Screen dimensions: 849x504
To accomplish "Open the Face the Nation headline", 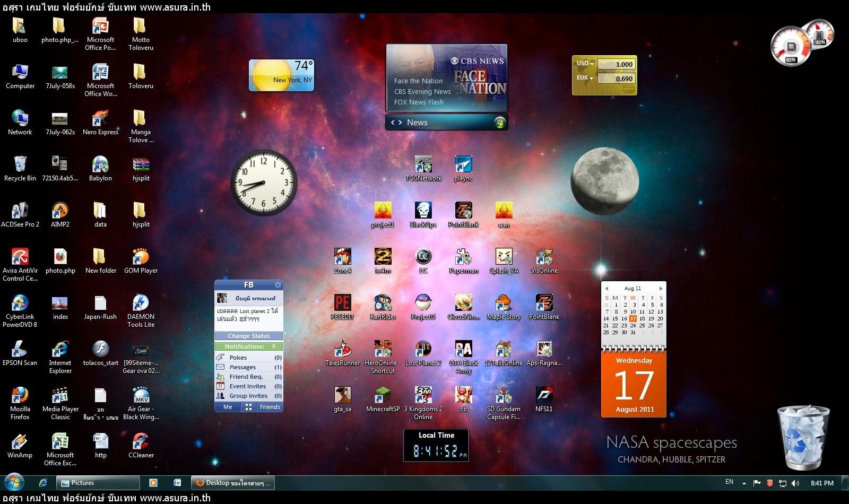I will [x=418, y=81].
